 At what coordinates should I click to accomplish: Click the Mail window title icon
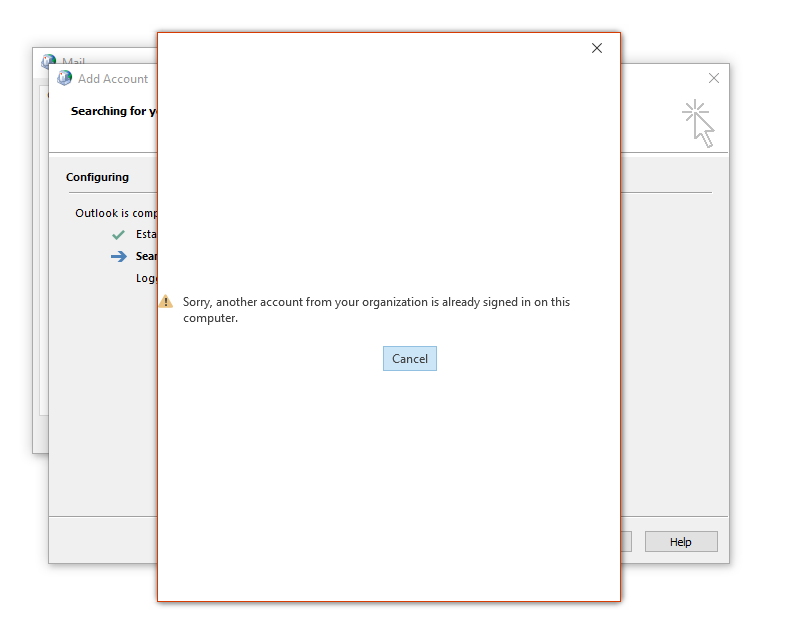point(48,61)
